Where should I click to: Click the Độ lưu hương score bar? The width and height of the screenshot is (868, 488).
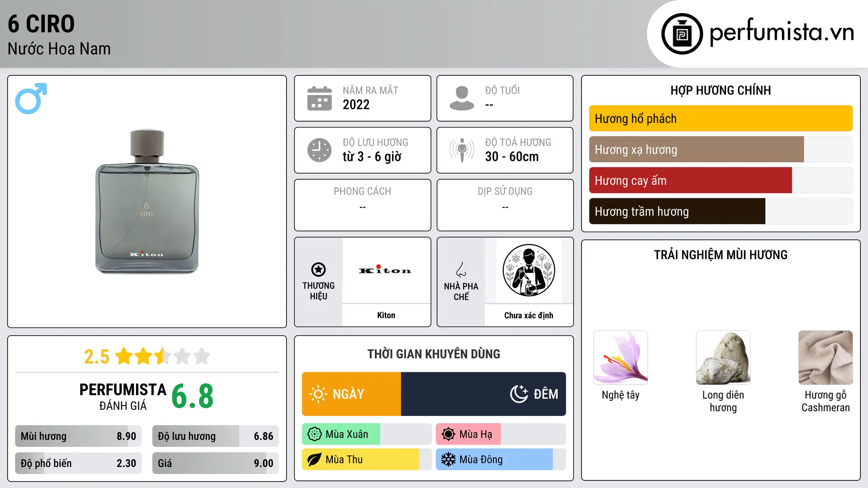coord(216,436)
